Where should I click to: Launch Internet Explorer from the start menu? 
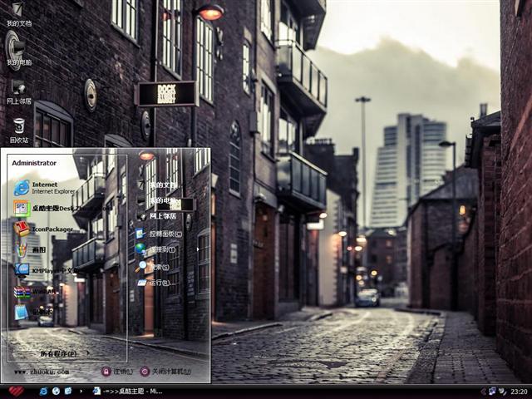point(44,188)
